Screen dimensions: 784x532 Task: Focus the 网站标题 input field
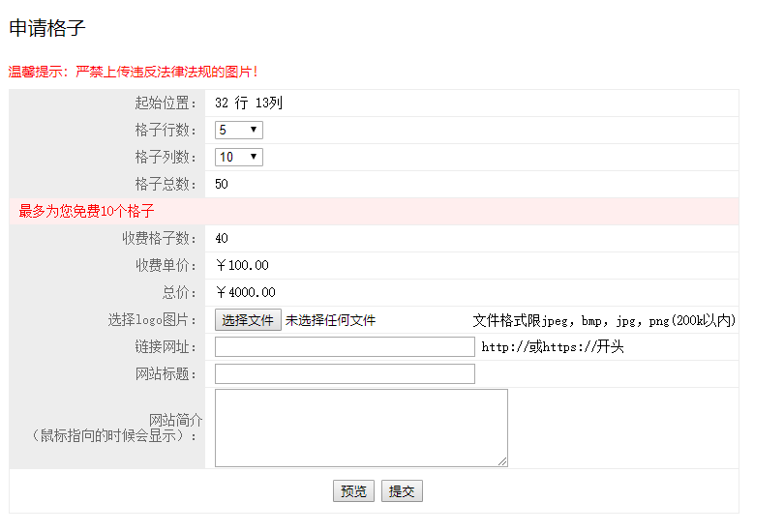[x=345, y=373]
